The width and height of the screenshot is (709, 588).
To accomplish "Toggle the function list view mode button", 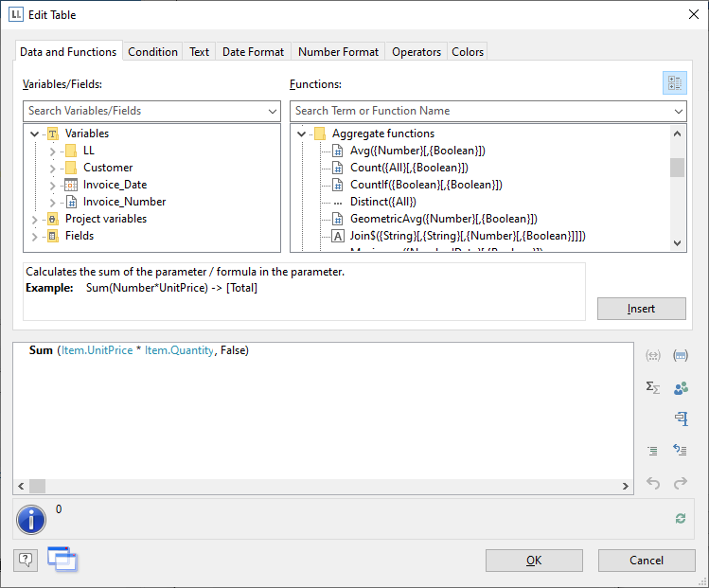I will pyautogui.click(x=674, y=83).
